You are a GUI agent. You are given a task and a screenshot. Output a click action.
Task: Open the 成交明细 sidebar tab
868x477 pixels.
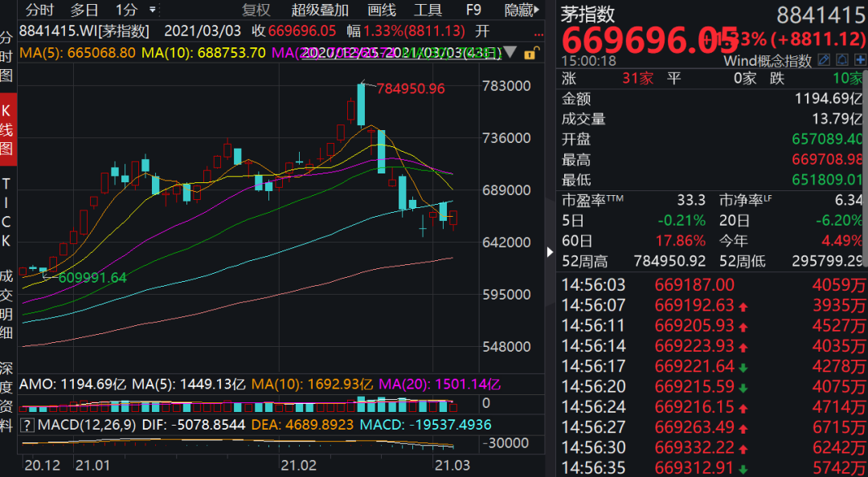(x=6, y=304)
